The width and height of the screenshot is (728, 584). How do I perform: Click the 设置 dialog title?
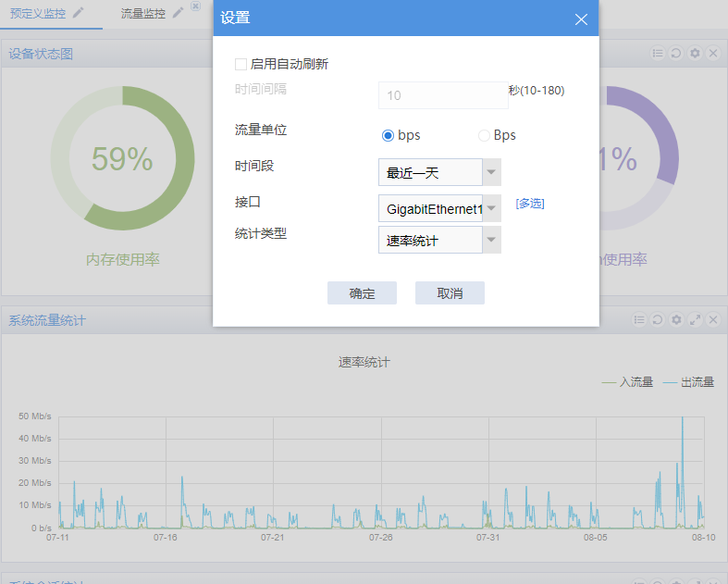click(x=235, y=18)
